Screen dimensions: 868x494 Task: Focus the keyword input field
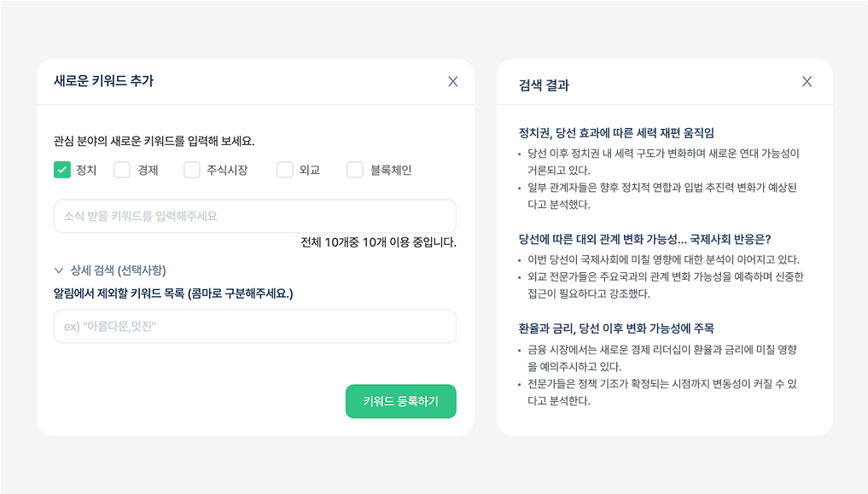point(254,216)
